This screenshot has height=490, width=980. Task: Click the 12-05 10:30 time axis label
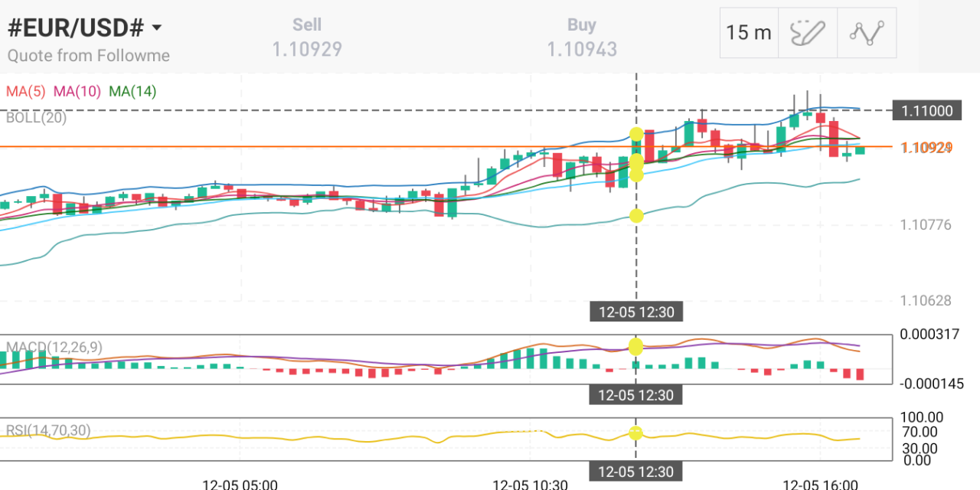[x=530, y=485]
